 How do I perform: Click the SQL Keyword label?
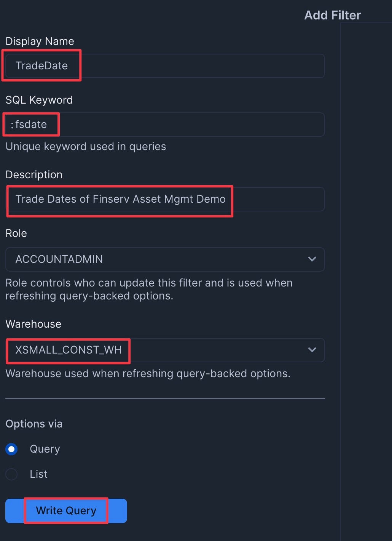pyautogui.click(x=39, y=100)
